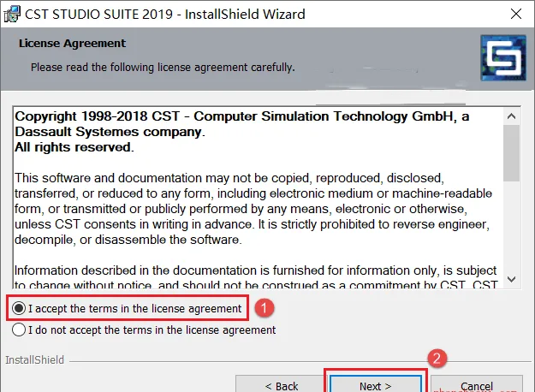
Task: Click the CST logo in header
Action: pyautogui.click(x=503, y=57)
